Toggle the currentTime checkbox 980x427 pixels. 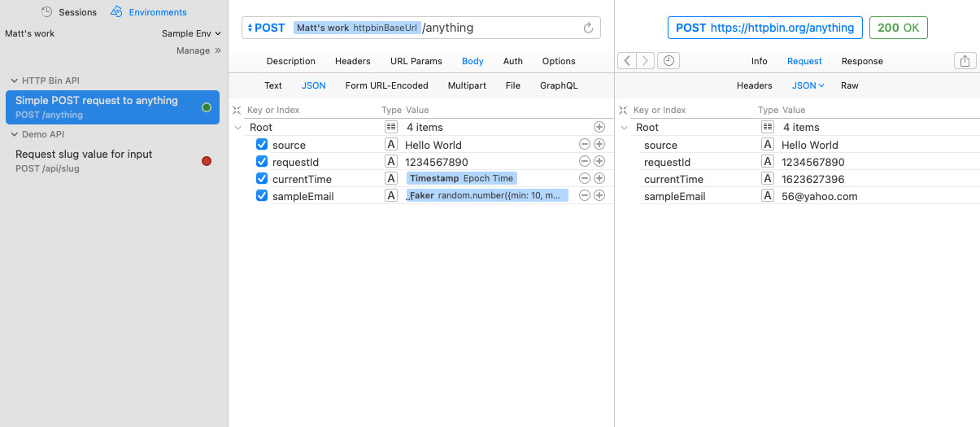262,179
